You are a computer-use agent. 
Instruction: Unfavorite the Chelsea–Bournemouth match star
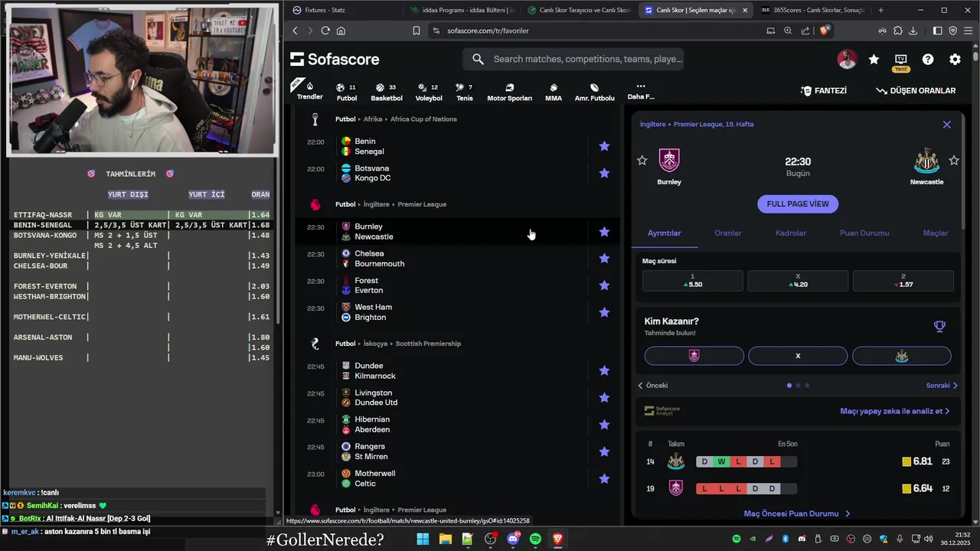[x=604, y=259]
